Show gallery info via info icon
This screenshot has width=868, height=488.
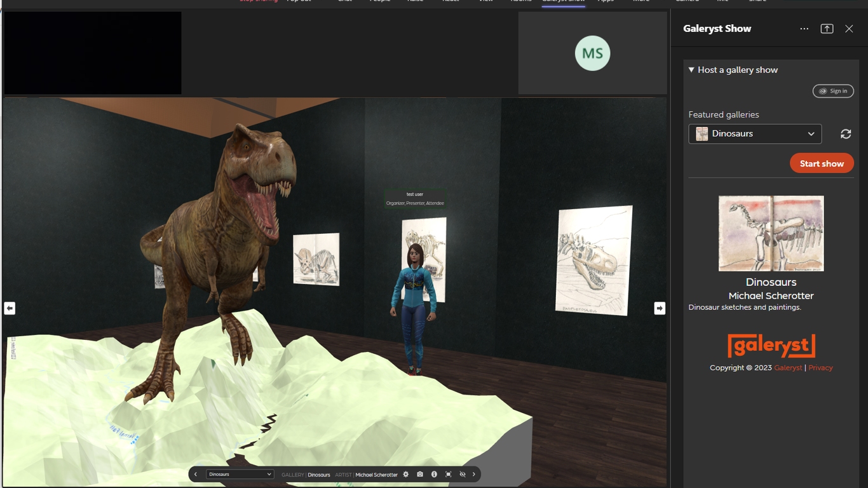pyautogui.click(x=434, y=474)
